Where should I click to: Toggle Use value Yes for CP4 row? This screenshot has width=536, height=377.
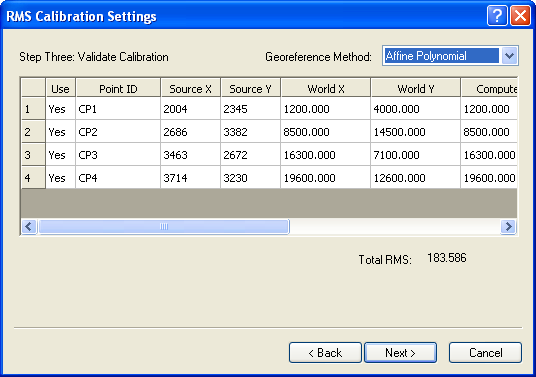click(x=61, y=177)
